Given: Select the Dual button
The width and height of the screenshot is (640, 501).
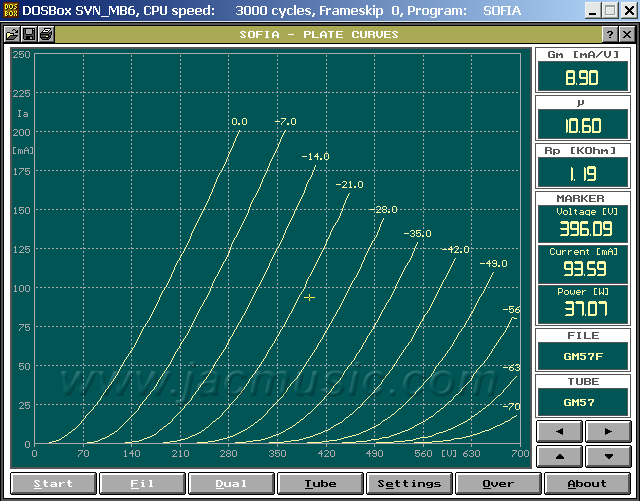Looking at the screenshot, I should pos(231,483).
